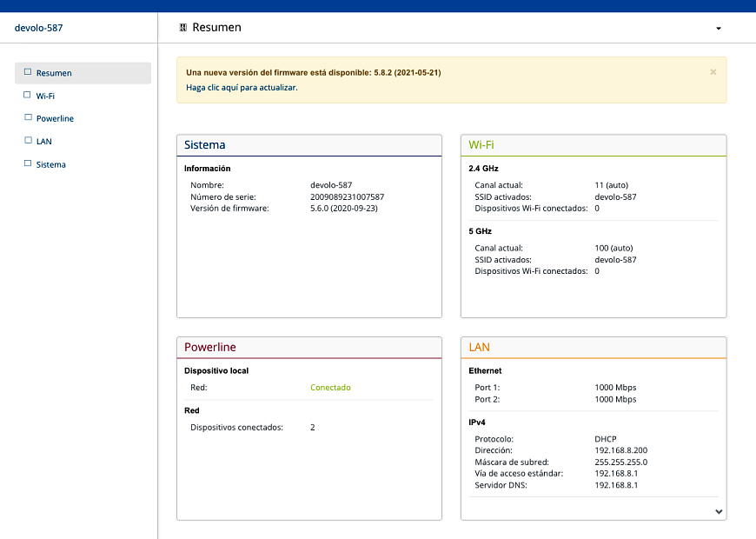The width and height of the screenshot is (756, 539).
Task: Click the Resumen icon in the sidebar
Action: 28,72
